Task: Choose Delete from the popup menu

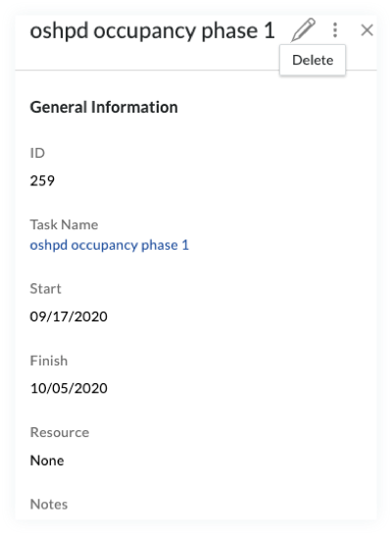Action: click(313, 60)
